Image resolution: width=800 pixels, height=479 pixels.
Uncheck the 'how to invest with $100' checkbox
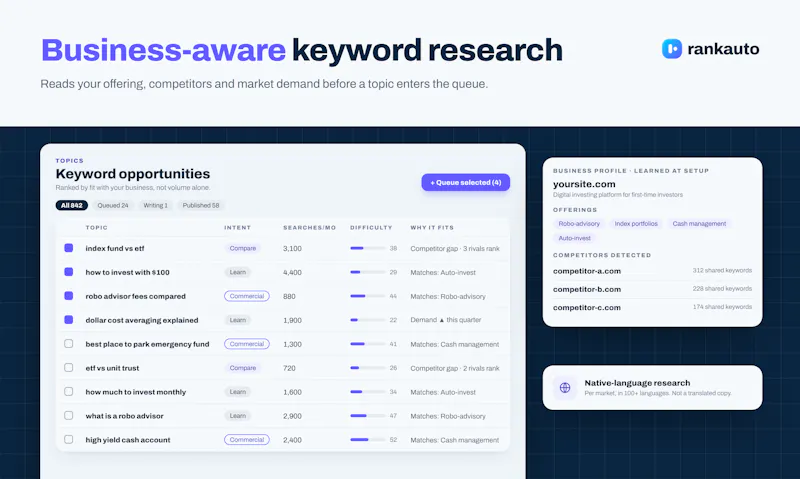pos(68,272)
